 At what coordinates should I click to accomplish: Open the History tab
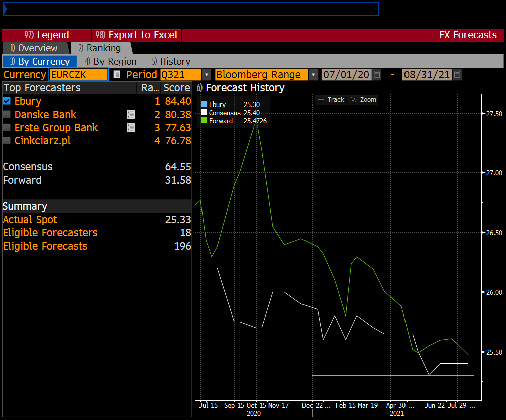coord(171,62)
